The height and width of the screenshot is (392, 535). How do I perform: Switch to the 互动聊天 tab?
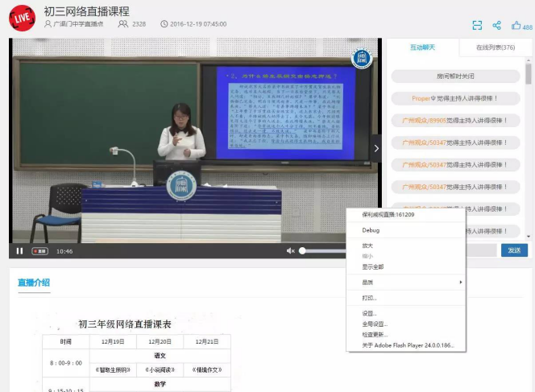[423, 47]
